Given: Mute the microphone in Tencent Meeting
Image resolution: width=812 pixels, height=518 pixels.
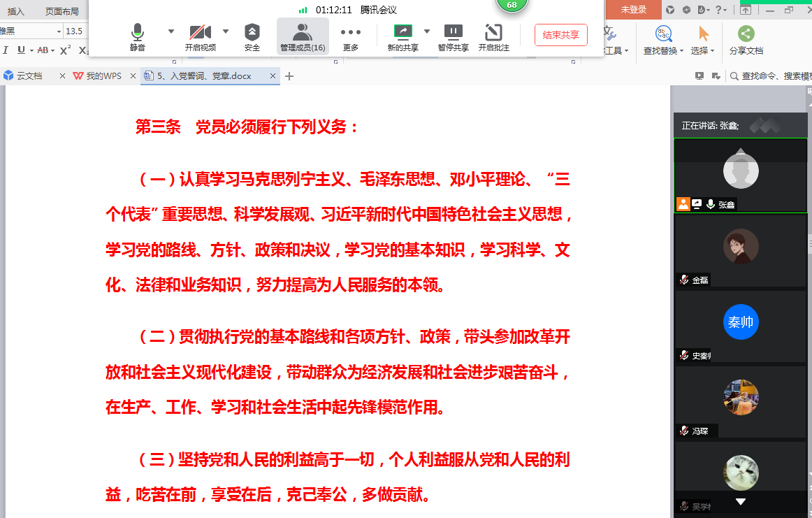Looking at the screenshot, I should 138,37.
